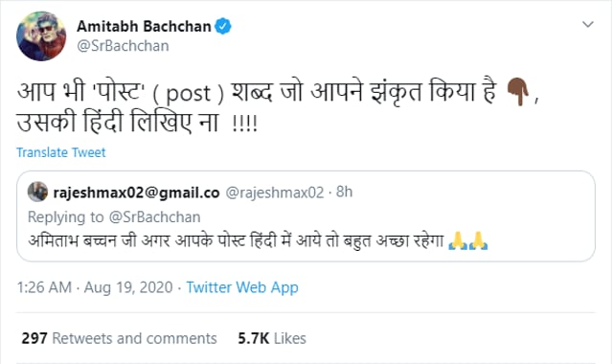Click the blue verified badge

[223, 26]
